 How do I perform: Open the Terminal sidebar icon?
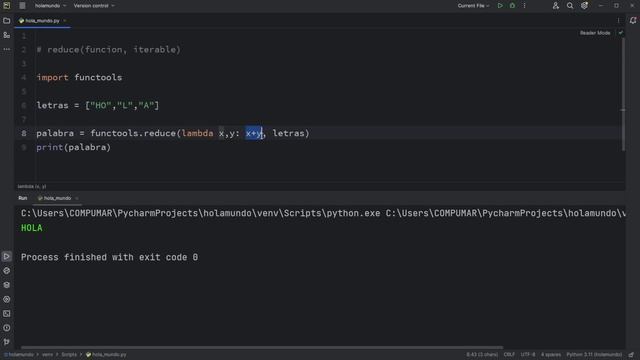pos(7,313)
